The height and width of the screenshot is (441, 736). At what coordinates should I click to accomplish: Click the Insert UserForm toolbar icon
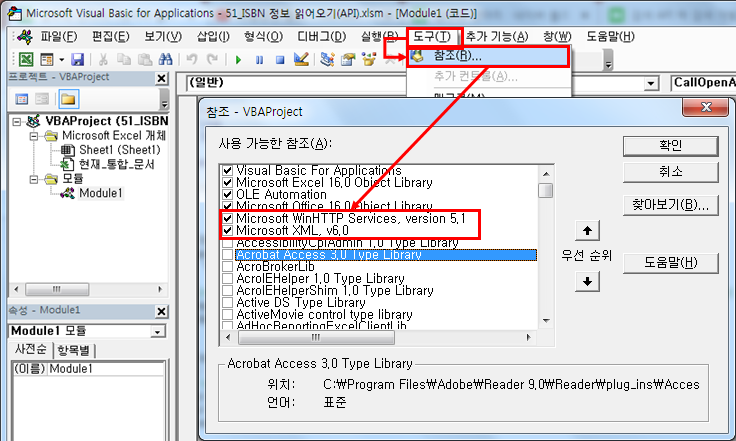click(x=47, y=60)
